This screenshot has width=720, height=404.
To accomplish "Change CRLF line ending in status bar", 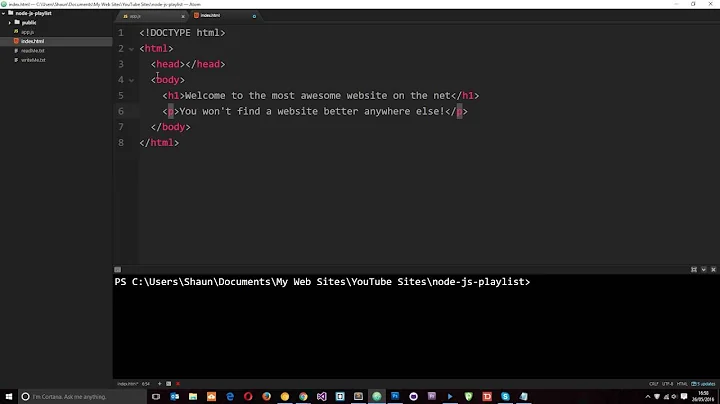I will tap(654, 384).
